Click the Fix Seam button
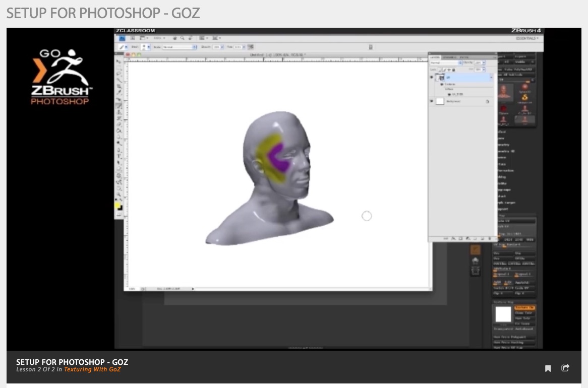Viewport: 588px width, 388px height. pyautogui.click(x=524, y=323)
